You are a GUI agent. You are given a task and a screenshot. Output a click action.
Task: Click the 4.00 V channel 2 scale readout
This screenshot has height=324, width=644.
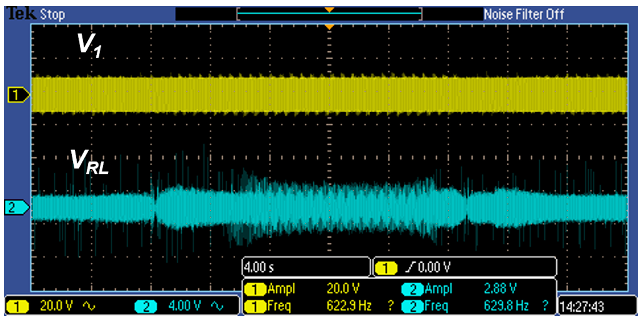coord(185,306)
